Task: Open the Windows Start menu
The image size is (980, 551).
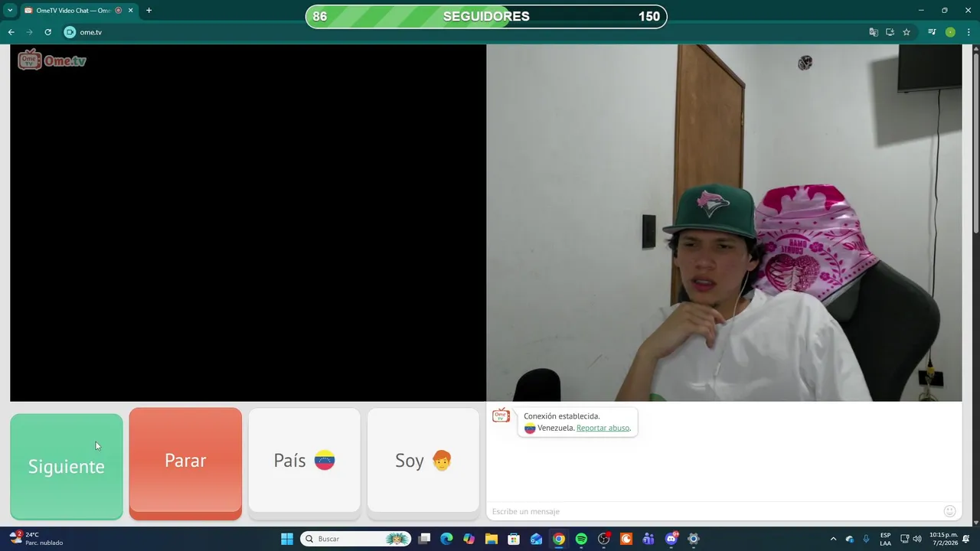Action: pyautogui.click(x=287, y=539)
